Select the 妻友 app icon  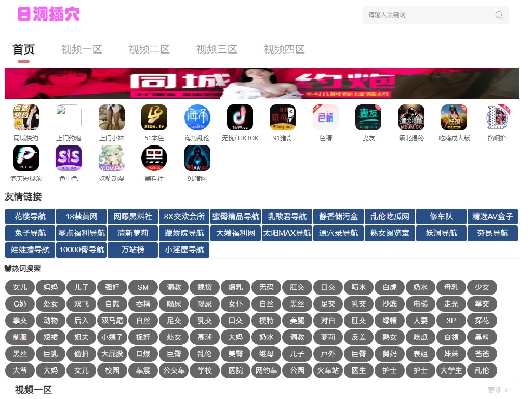(x=368, y=118)
